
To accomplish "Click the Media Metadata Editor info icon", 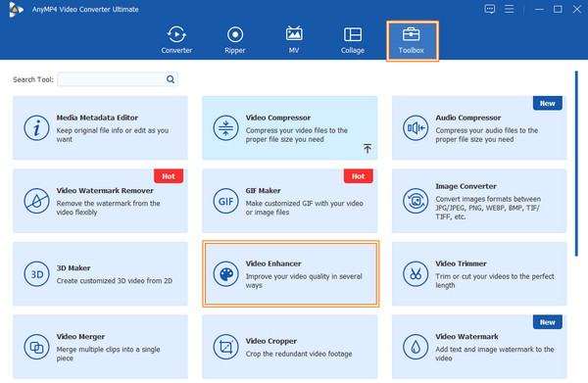I will click(36, 128).
